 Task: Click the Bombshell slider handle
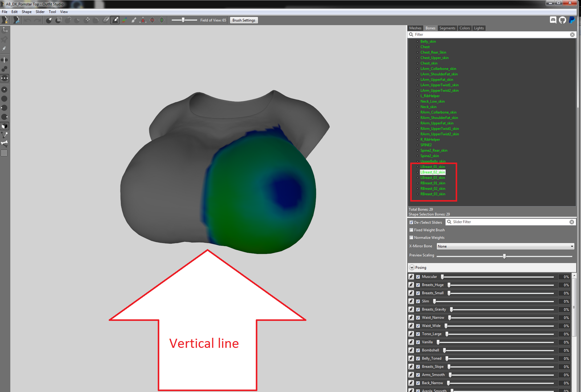(444, 350)
